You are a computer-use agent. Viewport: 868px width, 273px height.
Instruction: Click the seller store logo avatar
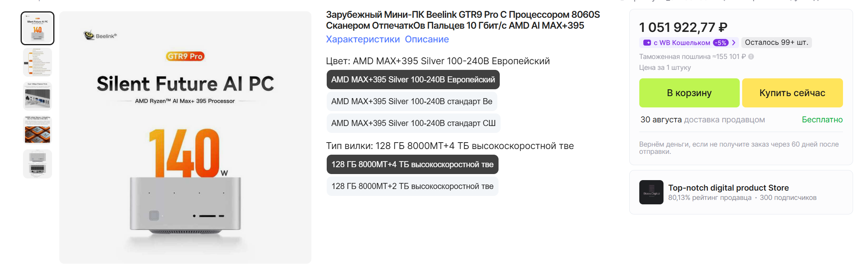(651, 192)
